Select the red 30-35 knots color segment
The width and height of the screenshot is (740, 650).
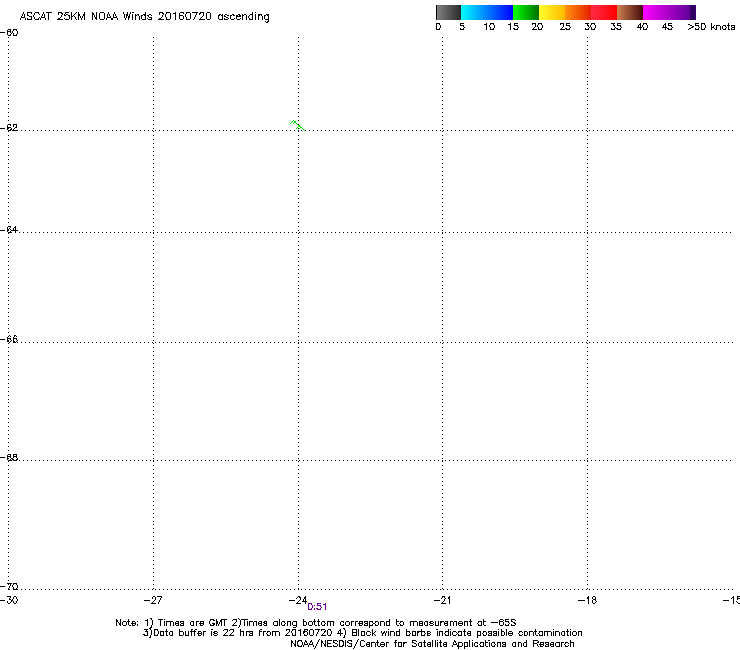click(x=604, y=12)
